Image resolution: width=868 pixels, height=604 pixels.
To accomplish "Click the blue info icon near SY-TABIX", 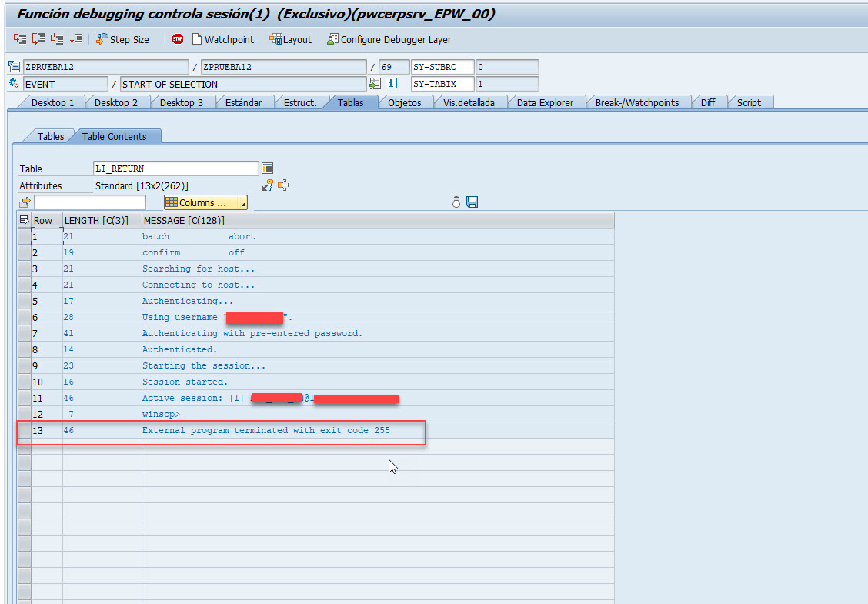I will pyautogui.click(x=391, y=84).
